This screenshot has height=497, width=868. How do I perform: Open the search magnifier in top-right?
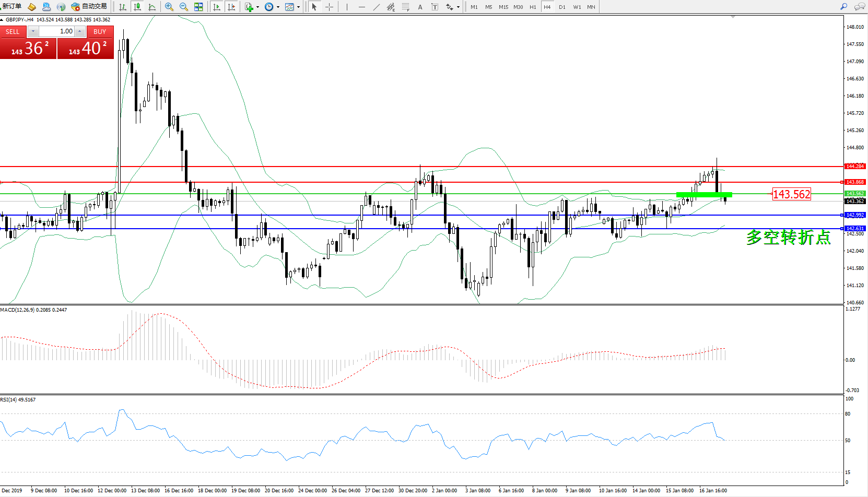[843, 7]
